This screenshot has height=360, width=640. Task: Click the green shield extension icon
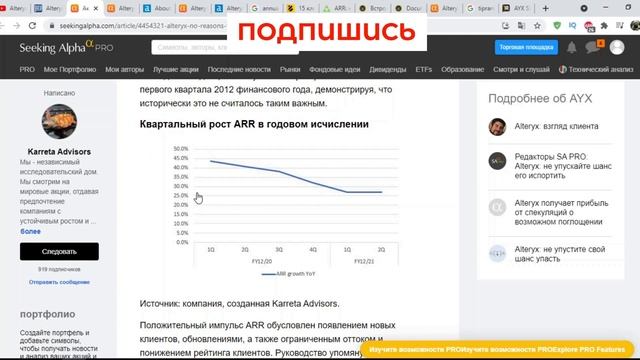(557, 26)
